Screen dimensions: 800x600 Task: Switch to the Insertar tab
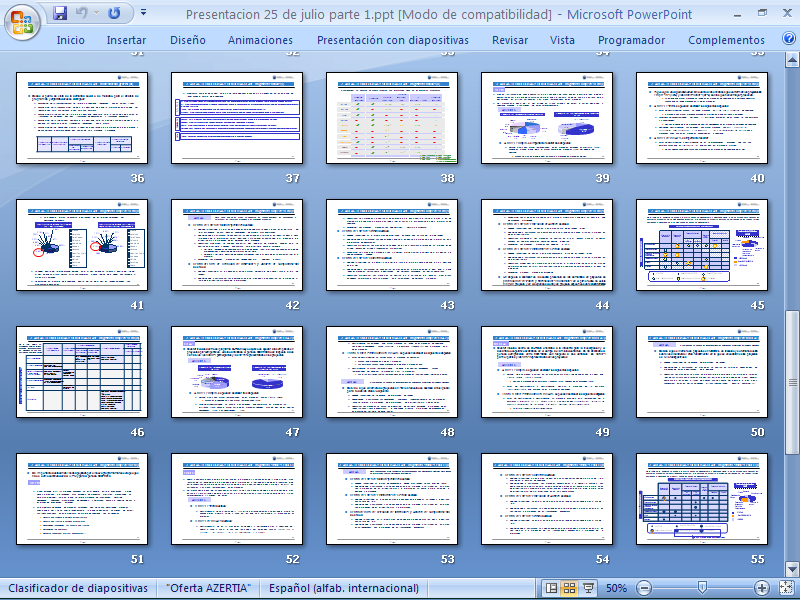(x=126, y=40)
